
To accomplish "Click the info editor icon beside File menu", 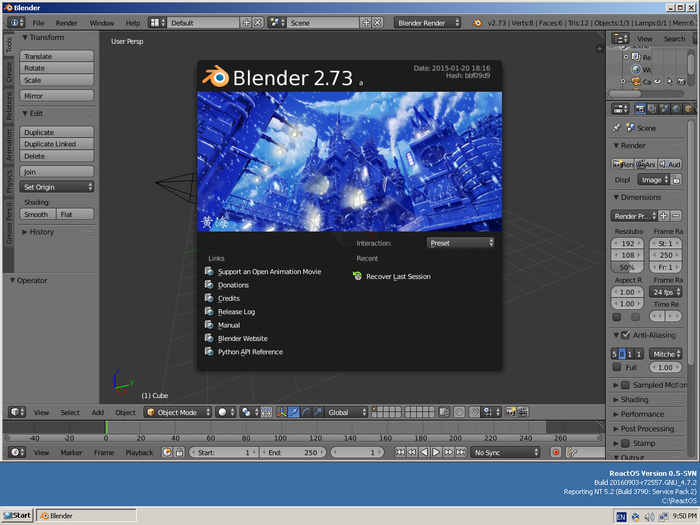I will coord(16,22).
